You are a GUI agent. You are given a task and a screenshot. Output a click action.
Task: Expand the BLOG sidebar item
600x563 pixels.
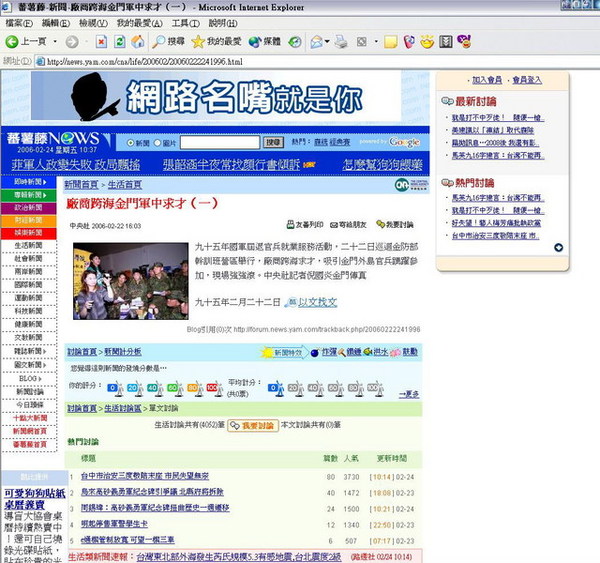(29, 379)
